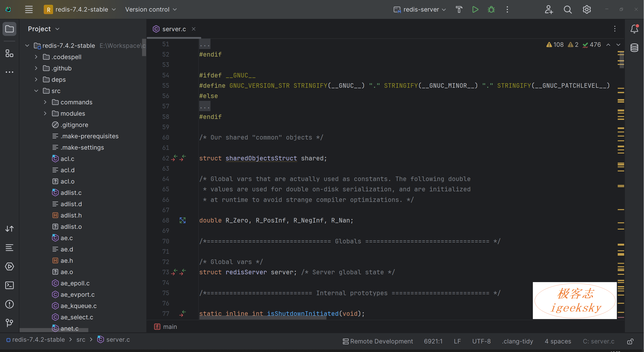Open the Git tool window icon
Image resolution: width=644 pixels, height=352 pixels.
click(9, 323)
